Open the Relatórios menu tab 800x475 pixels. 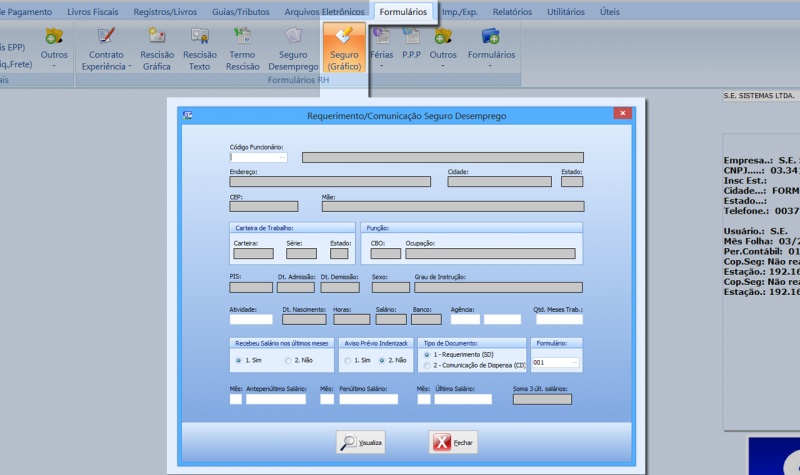tap(511, 11)
